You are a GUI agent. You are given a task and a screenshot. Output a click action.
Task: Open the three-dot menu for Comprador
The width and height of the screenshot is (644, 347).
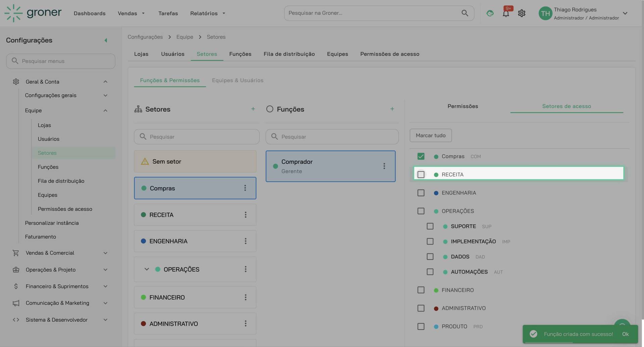click(x=384, y=166)
